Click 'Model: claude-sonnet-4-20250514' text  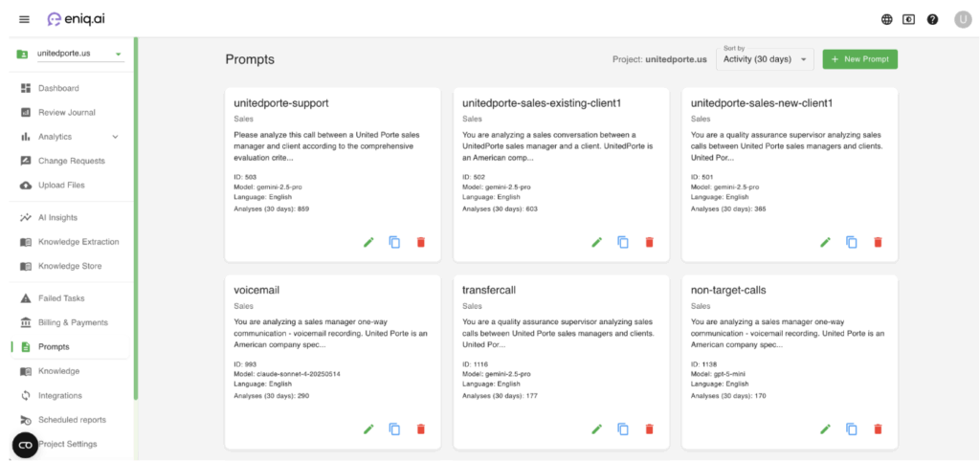click(287, 374)
